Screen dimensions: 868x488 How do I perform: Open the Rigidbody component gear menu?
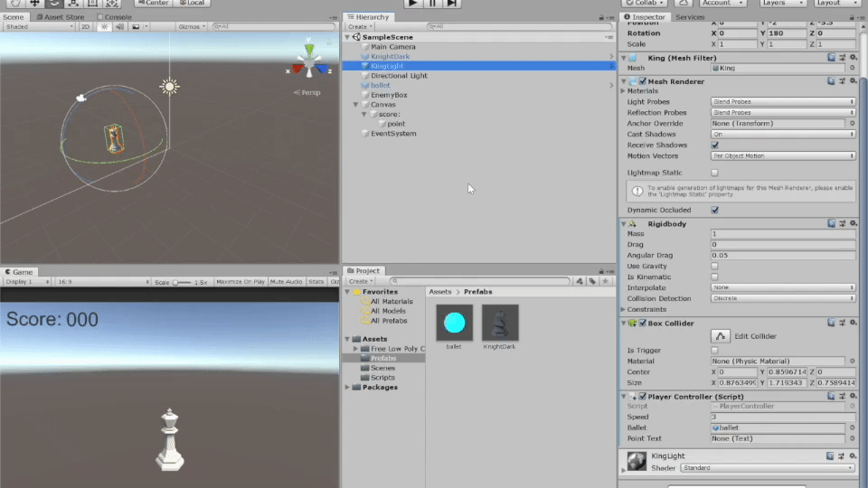[x=852, y=223]
